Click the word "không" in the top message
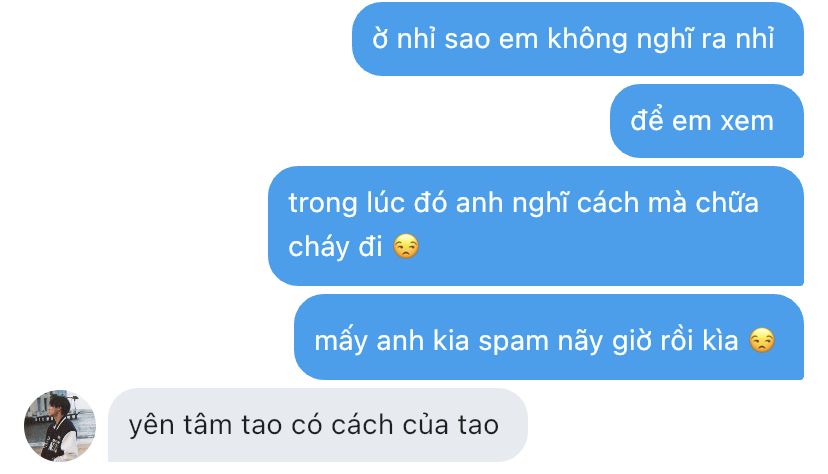828x474 pixels. (x=587, y=40)
